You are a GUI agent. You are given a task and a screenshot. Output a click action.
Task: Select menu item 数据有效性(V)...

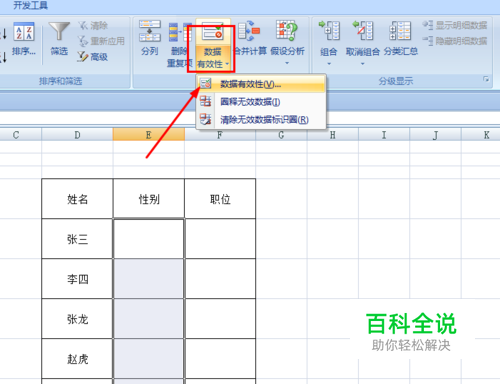pos(261,84)
